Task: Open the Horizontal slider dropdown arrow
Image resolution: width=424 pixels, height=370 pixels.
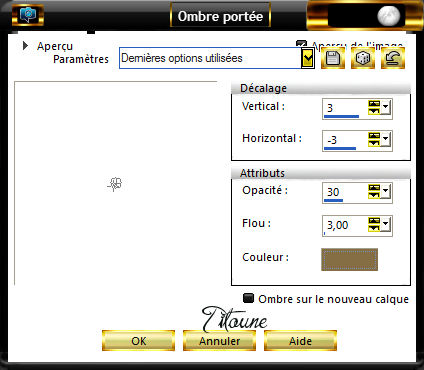Action: pyautogui.click(x=386, y=140)
